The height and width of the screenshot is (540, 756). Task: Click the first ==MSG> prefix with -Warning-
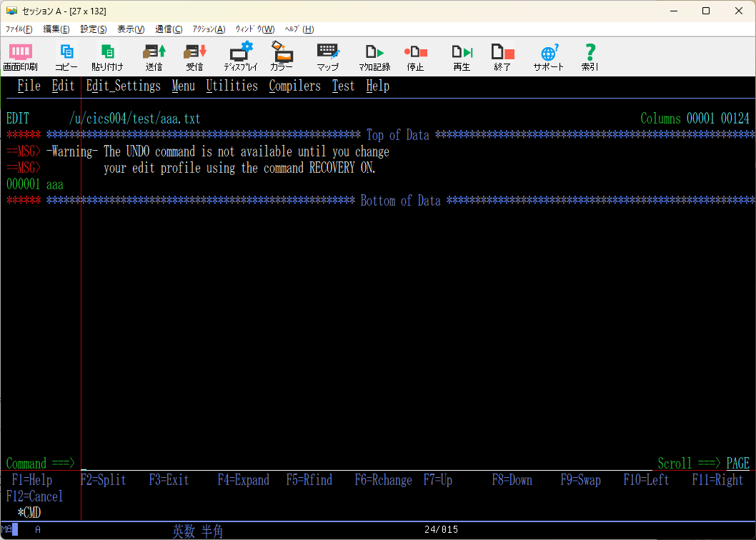pyautogui.click(x=23, y=152)
